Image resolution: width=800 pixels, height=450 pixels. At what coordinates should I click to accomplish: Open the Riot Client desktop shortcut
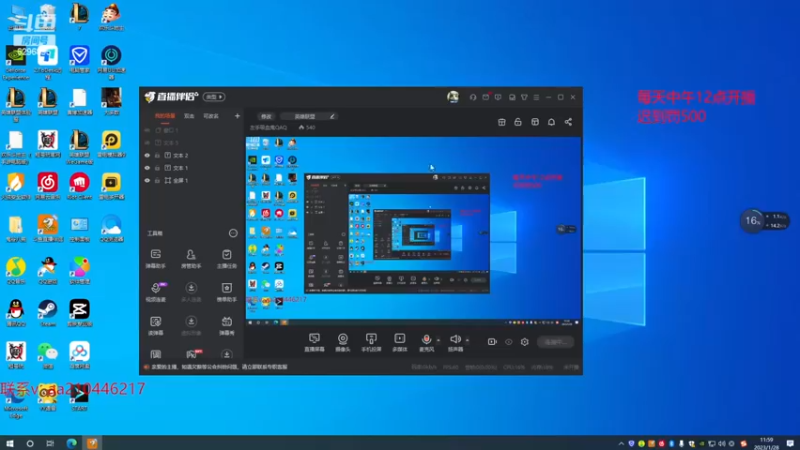tap(80, 186)
